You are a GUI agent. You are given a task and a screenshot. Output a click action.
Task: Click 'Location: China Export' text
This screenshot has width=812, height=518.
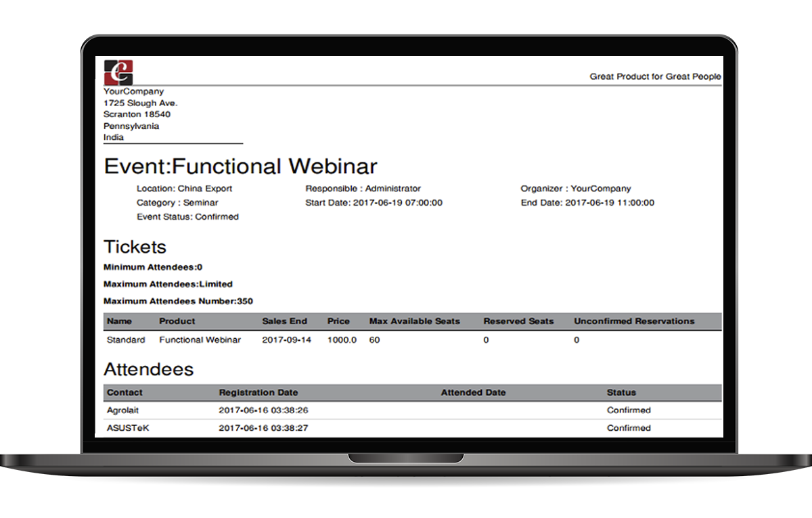click(x=184, y=189)
